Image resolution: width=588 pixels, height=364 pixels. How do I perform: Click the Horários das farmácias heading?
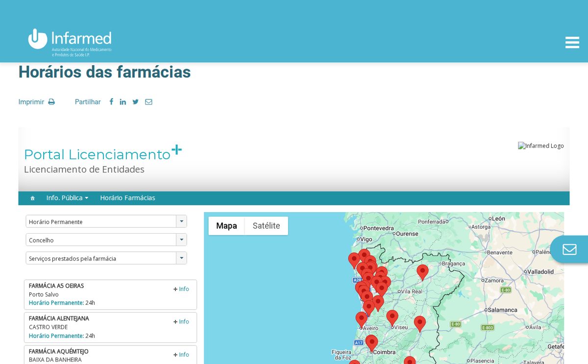coord(104,72)
